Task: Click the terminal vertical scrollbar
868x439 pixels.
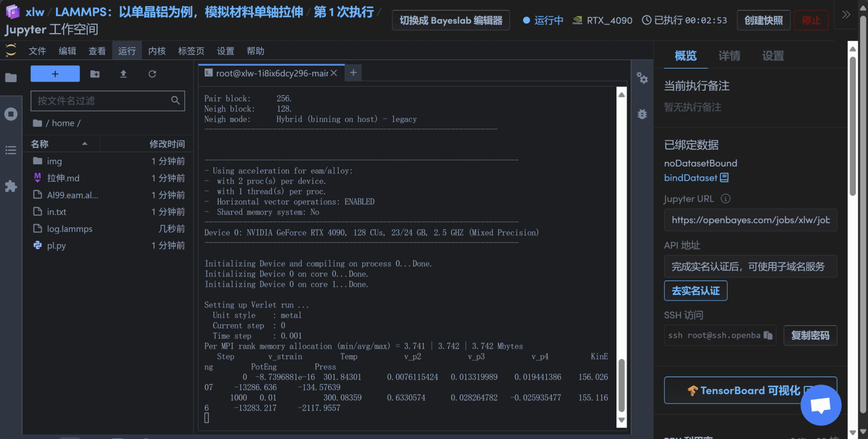Action: click(621, 386)
